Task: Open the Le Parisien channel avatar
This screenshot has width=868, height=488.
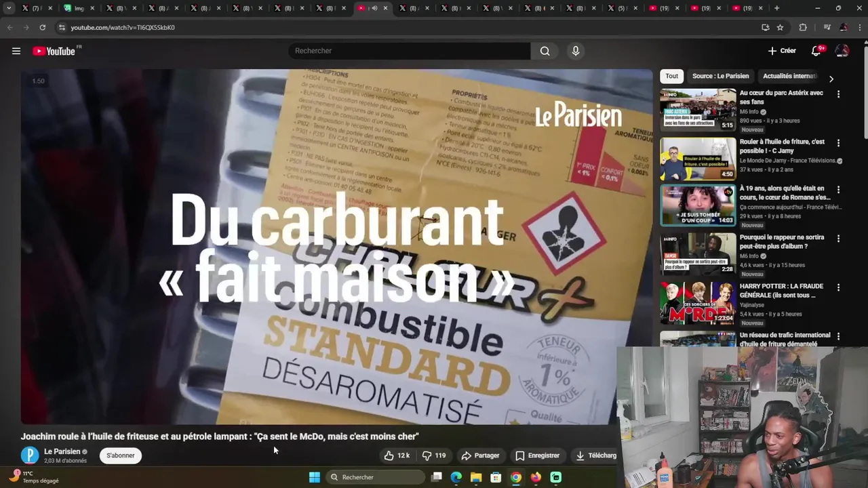Action: tap(30, 455)
